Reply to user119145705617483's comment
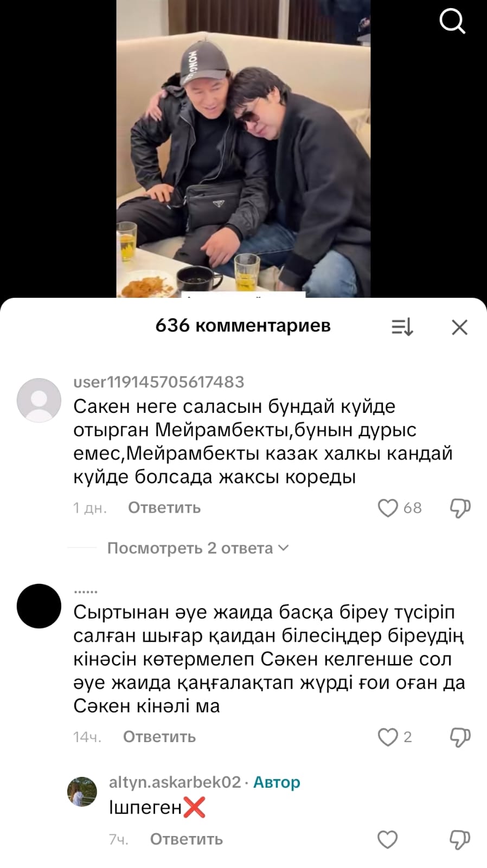 [x=164, y=508]
